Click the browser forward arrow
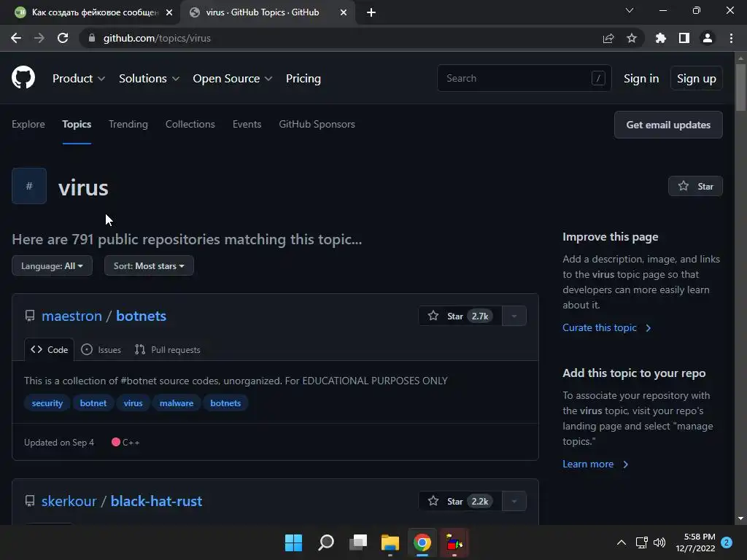747x560 pixels. (x=39, y=38)
